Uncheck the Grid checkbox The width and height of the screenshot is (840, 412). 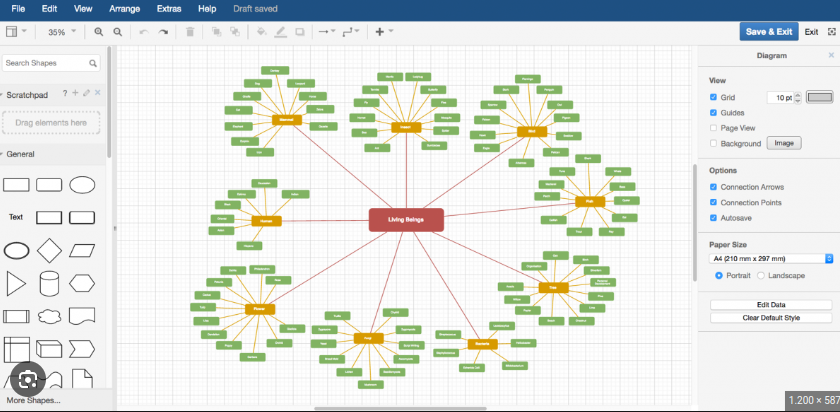click(713, 97)
